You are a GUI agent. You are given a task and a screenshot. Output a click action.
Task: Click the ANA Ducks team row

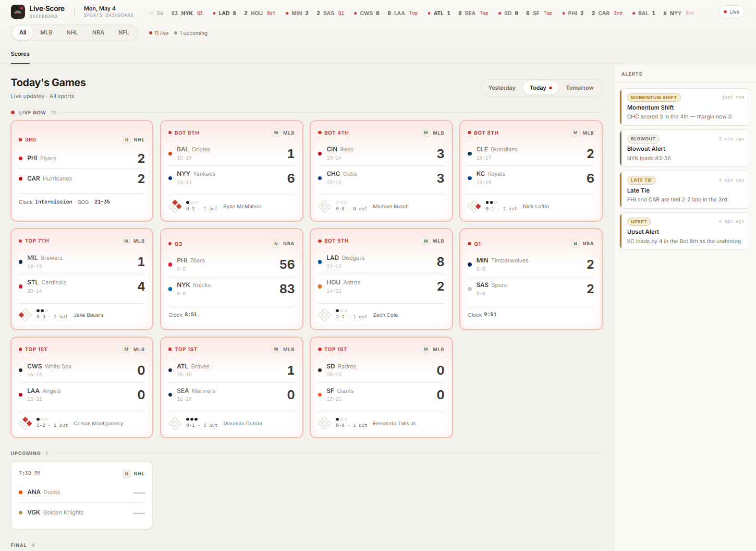[x=82, y=492]
